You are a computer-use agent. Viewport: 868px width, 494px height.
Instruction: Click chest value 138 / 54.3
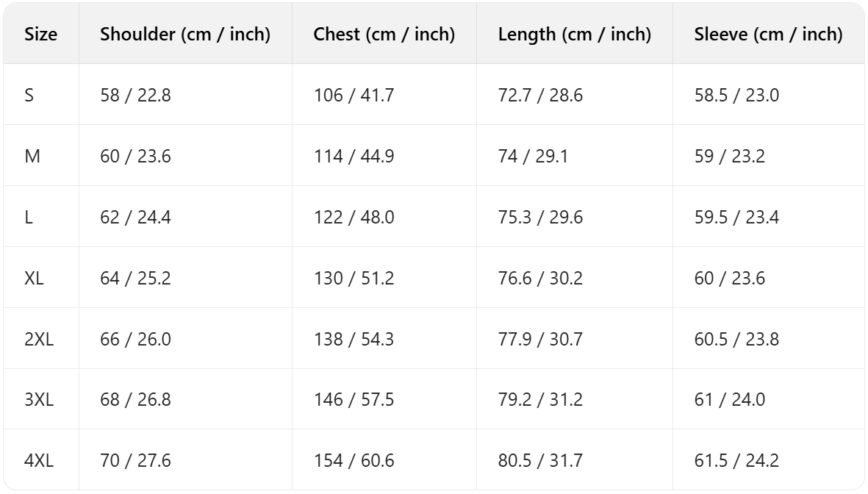354,339
